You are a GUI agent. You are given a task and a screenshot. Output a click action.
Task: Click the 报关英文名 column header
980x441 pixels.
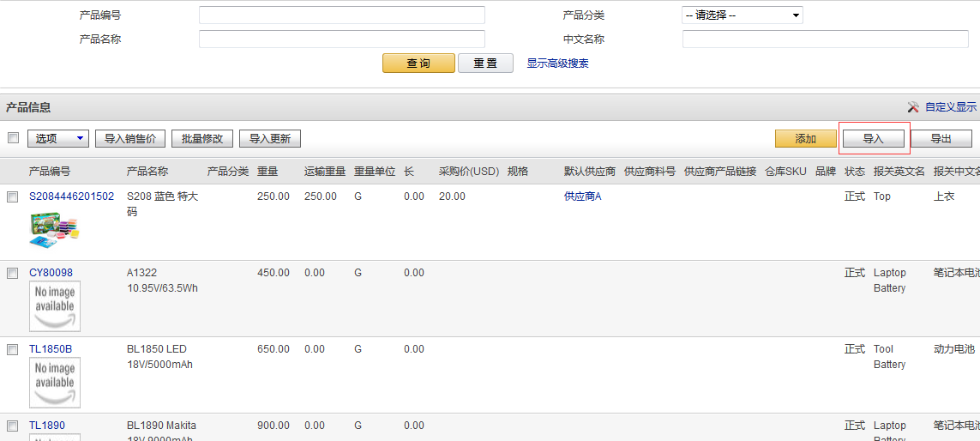coord(899,172)
